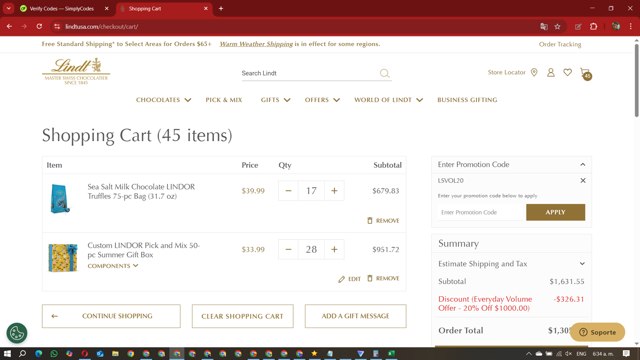Click the Apply promotion code button

pyautogui.click(x=556, y=212)
